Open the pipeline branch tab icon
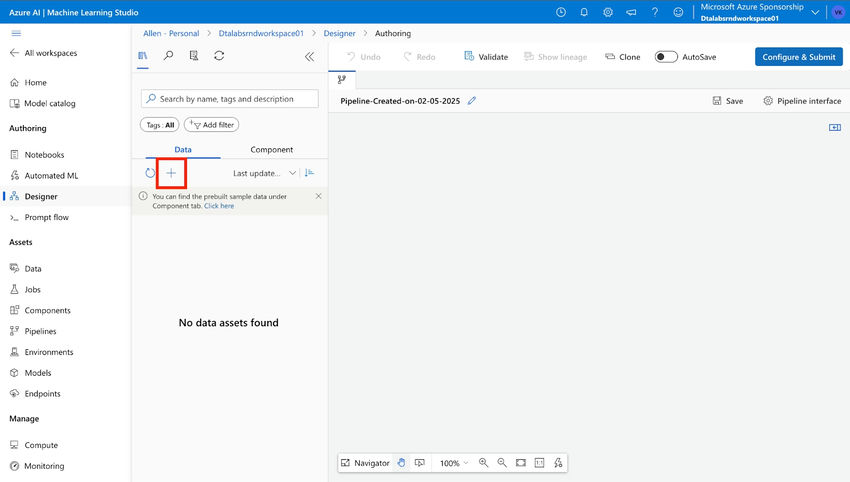 342,80
